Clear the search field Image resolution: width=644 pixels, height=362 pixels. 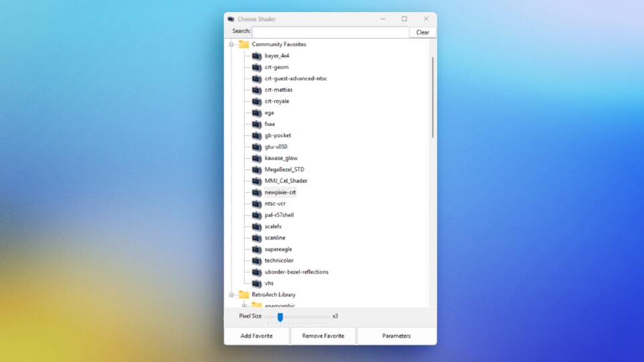coord(422,32)
